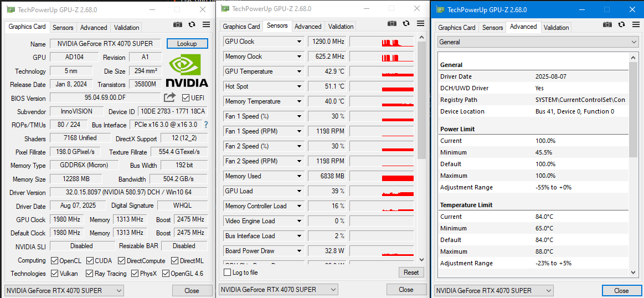Click the Advanced window vertical scrollbar thumb
644x298 pixels.
633,109
